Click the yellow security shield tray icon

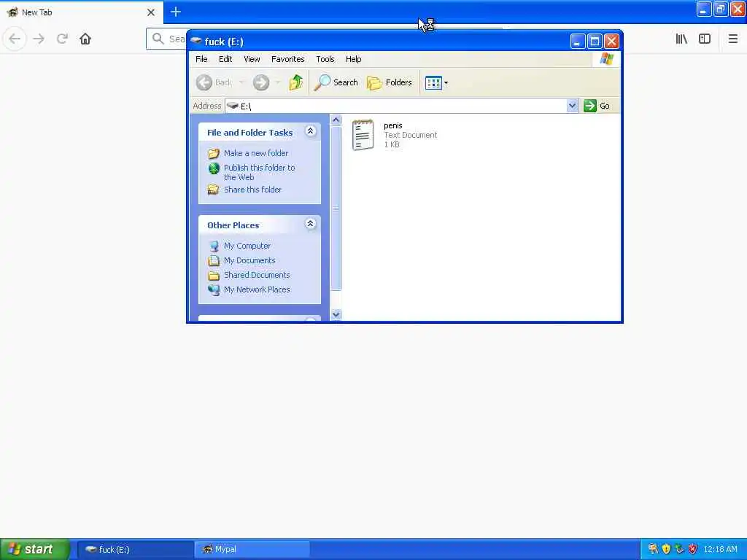point(666,550)
